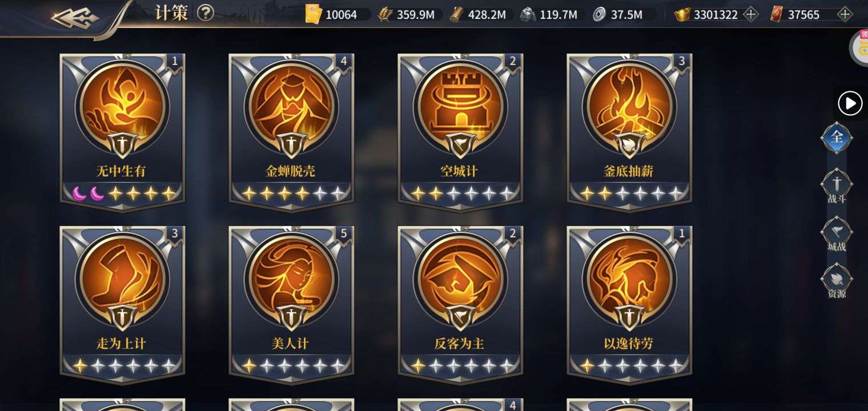Viewport: 868px width, 411px height.
Task: Click the wood resource 428.2M
Action: (479, 15)
